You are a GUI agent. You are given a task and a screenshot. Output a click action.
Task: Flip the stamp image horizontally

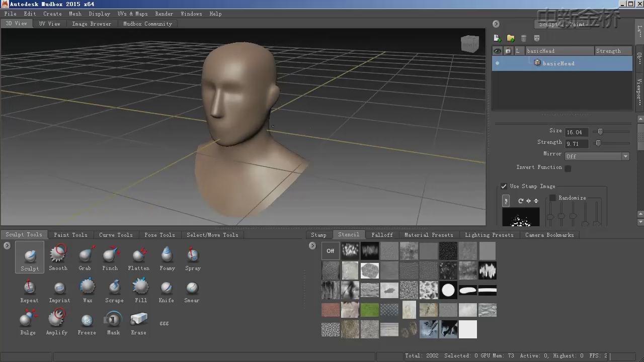click(x=528, y=201)
